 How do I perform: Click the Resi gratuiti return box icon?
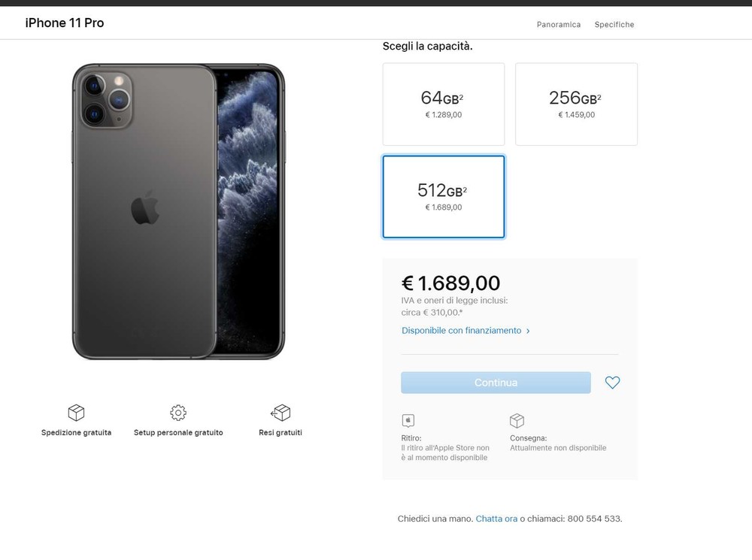[280, 413]
